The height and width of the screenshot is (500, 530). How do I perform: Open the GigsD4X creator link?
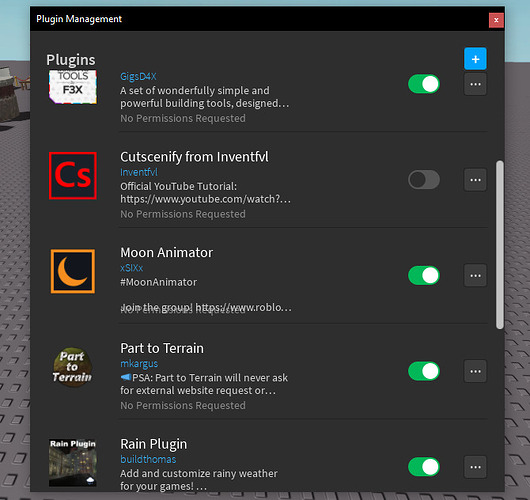pos(138,77)
